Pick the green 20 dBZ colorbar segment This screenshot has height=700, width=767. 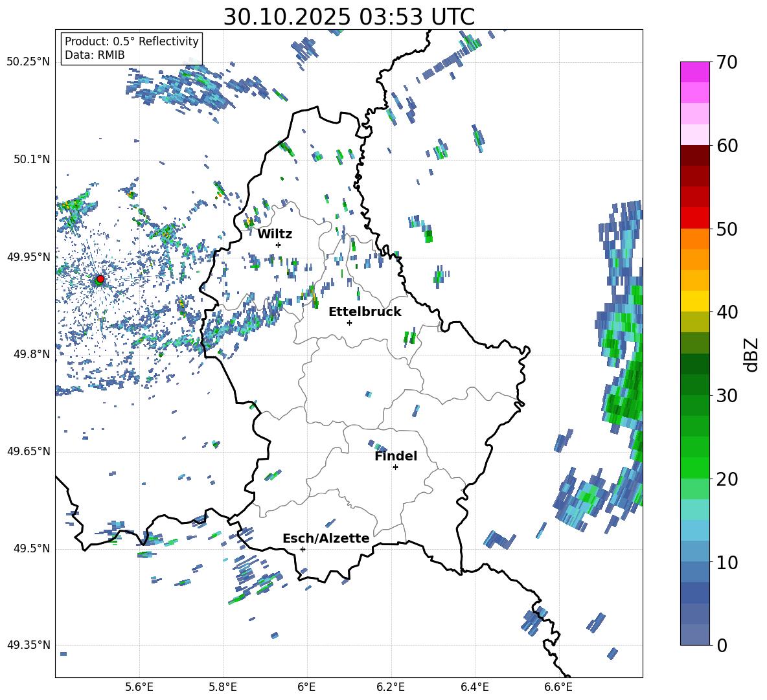(694, 468)
